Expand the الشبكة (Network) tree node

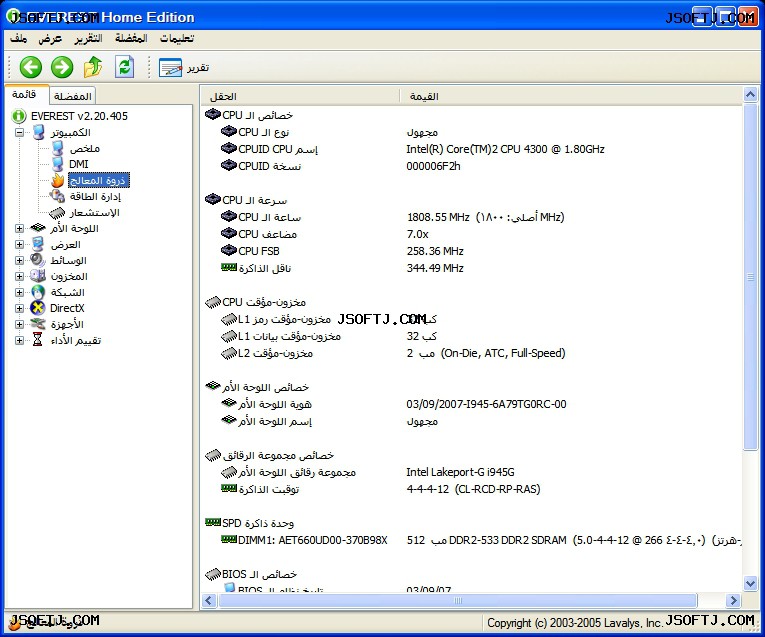coord(19,292)
